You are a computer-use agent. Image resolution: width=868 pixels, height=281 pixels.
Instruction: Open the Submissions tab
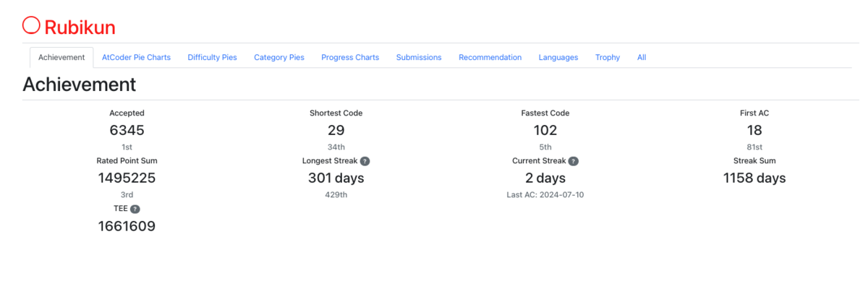click(x=419, y=58)
